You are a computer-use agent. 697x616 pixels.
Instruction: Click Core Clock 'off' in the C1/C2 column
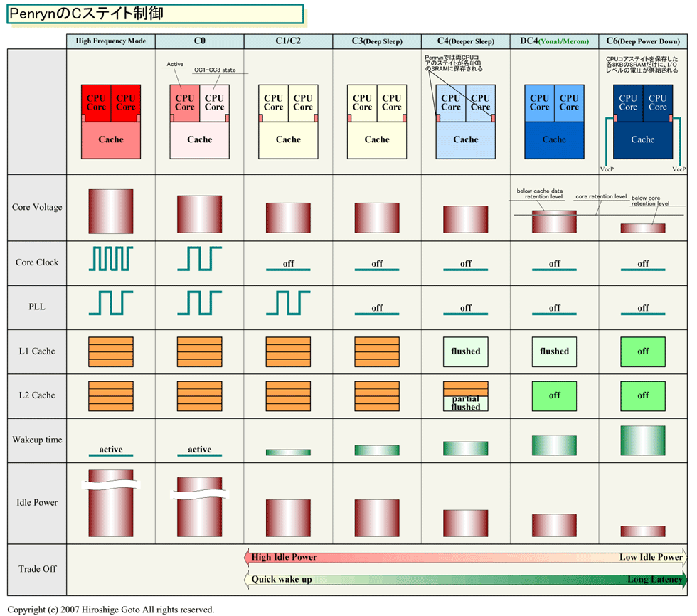pyautogui.click(x=289, y=264)
